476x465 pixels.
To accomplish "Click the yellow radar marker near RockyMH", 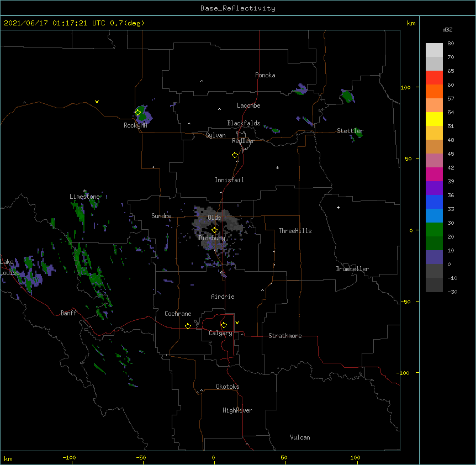I will pyautogui.click(x=138, y=113).
